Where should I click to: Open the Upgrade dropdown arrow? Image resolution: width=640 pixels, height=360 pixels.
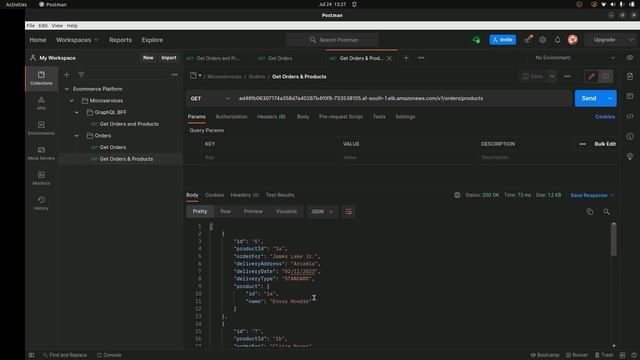pos(631,40)
